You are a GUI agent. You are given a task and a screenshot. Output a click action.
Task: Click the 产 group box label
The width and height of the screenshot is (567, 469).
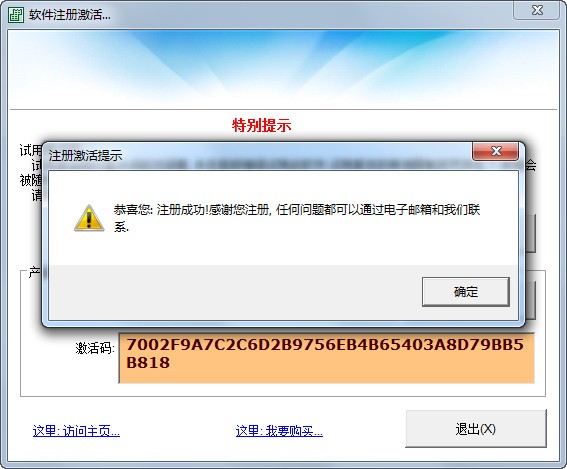click(34, 272)
